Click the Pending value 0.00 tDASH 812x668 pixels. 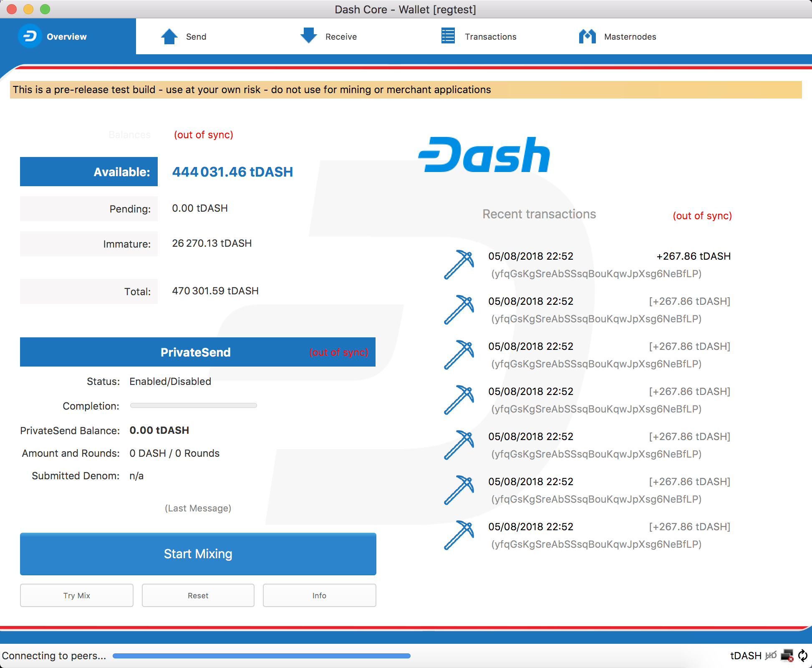pos(200,208)
